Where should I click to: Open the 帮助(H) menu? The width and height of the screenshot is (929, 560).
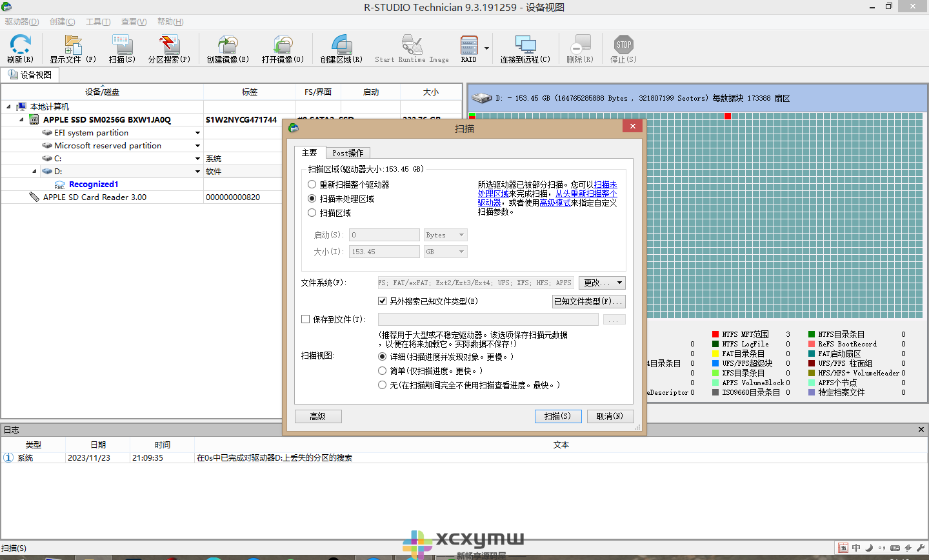pos(170,21)
